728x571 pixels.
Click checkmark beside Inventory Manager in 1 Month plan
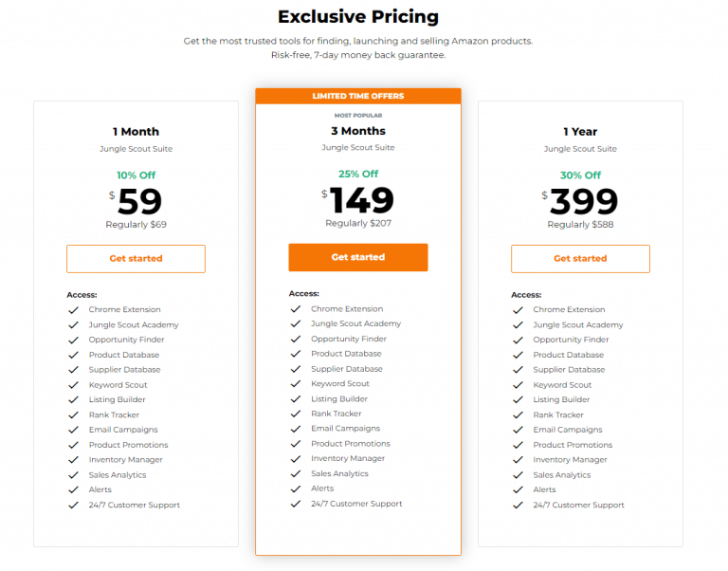point(73,460)
